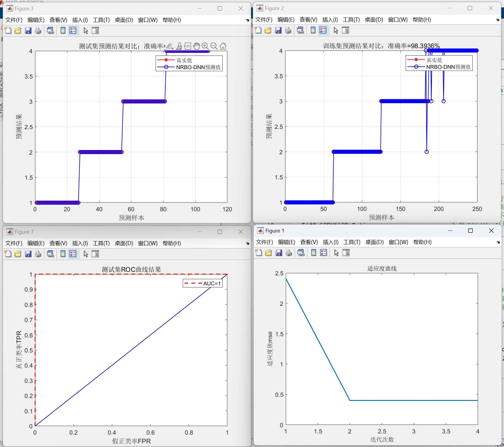Click NRBO-DNN预测值 legend label in Figure 2
504x447 pixels.
[x=448, y=67]
